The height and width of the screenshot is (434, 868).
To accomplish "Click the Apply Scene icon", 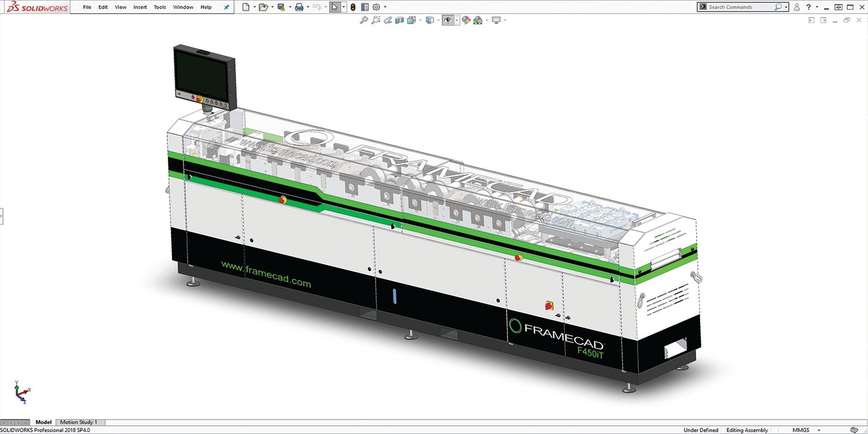I will (477, 20).
